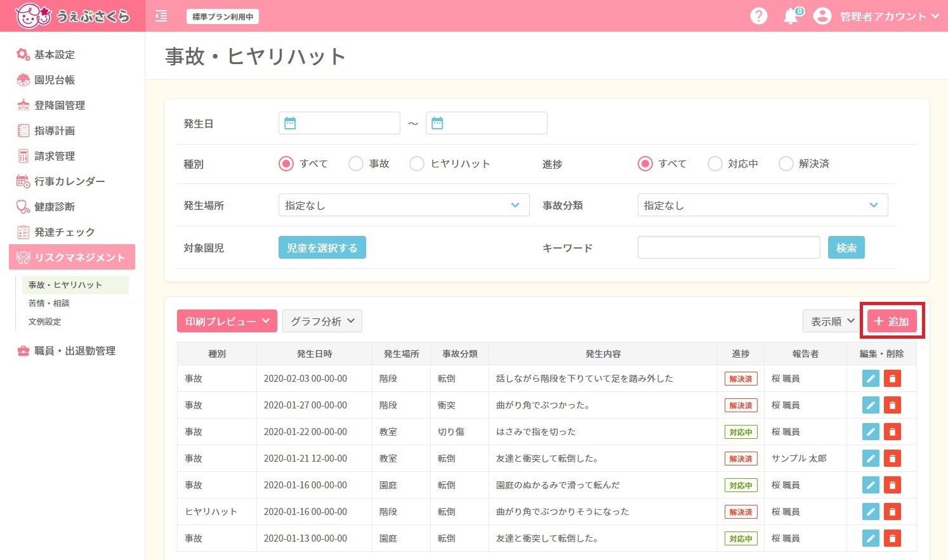This screenshot has width=948, height=560.
Task: Delete the サンプル 太郎 reported row
Action: pos(892,459)
